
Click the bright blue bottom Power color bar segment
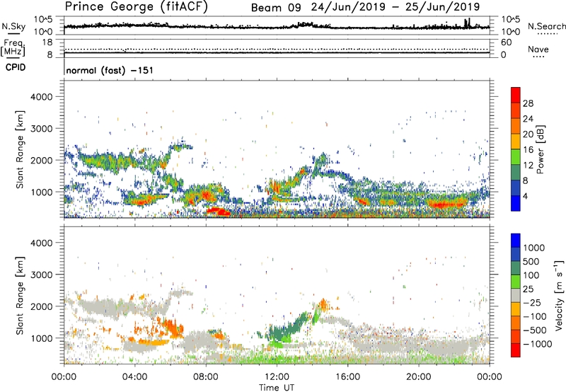[x=516, y=204]
